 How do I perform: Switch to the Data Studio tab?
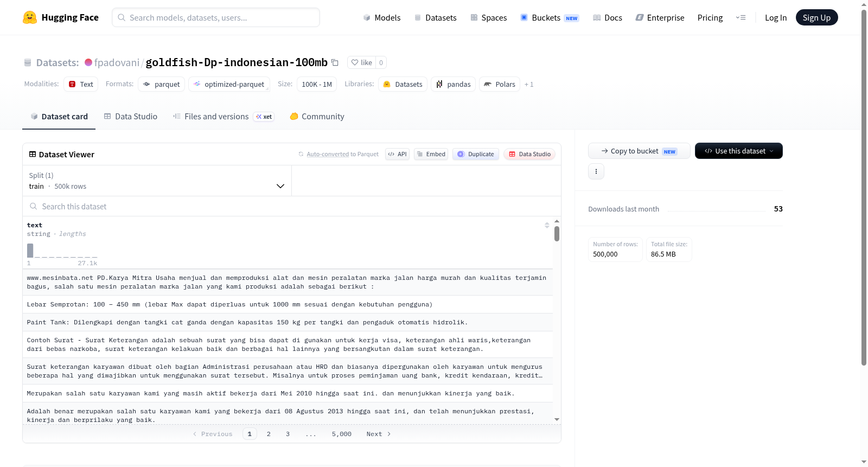[131, 117]
